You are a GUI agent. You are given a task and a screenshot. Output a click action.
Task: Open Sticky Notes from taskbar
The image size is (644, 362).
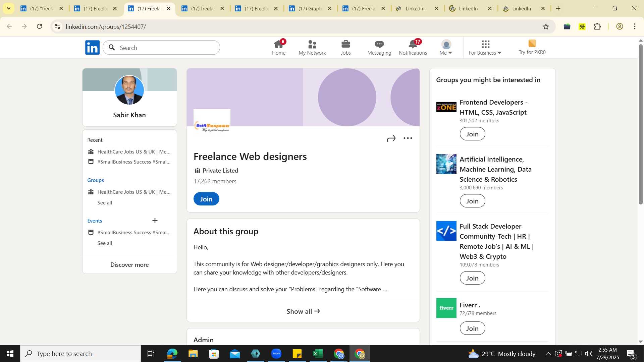pyautogui.click(x=297, y=354)
